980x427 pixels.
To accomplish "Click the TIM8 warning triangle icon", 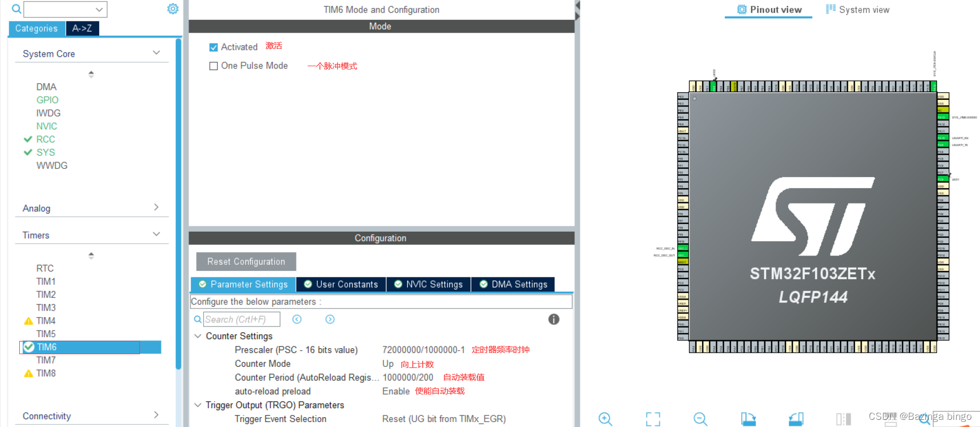I will point(29,373).
